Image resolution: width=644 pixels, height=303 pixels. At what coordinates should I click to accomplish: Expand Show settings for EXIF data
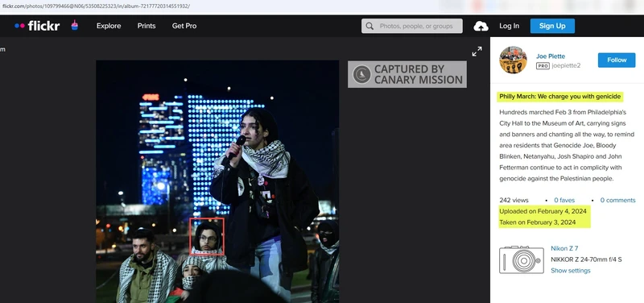click(x=571, y=271)
